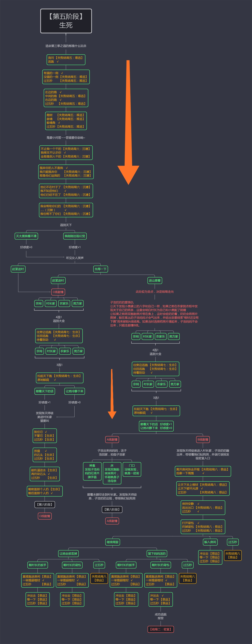Open the 【结局二：密室】 ending node

[x=160, y=629]
